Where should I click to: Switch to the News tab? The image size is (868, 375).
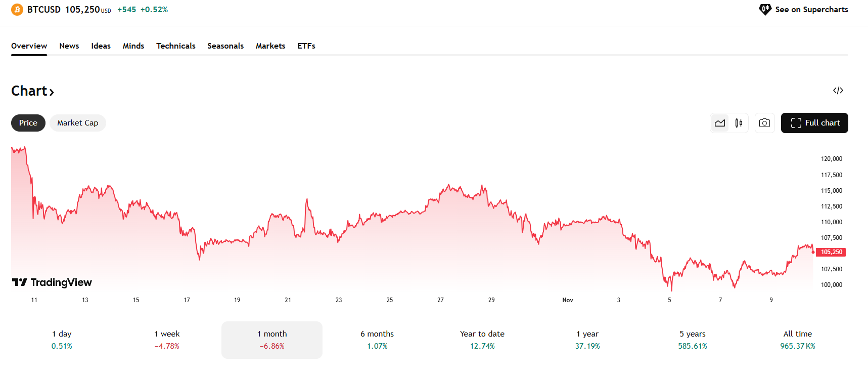click(x=69, y=46)
